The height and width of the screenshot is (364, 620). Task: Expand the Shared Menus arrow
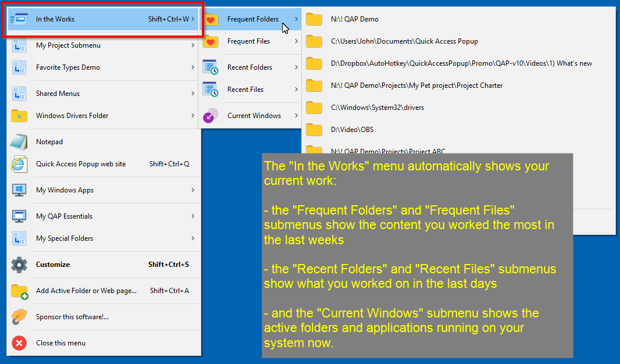click(193, 94)
